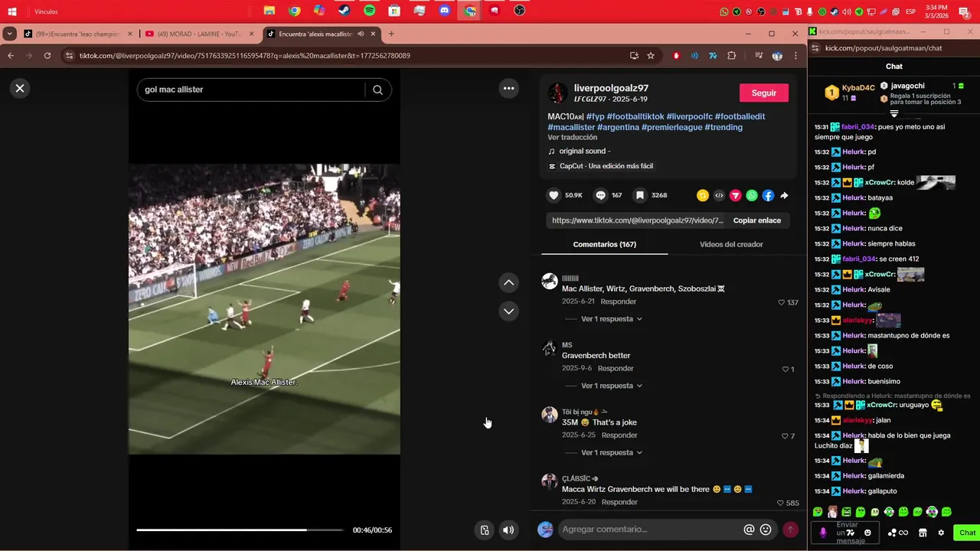
Task: Open Windows Start menu
Action: [12, 11]
